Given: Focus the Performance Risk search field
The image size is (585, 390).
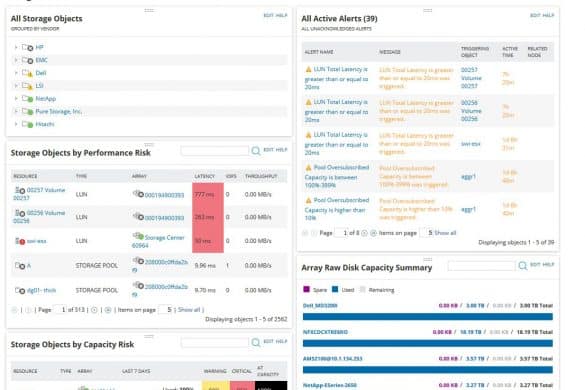Looking at the screenshot, I should pyautogui.click(x=215, y=151).
